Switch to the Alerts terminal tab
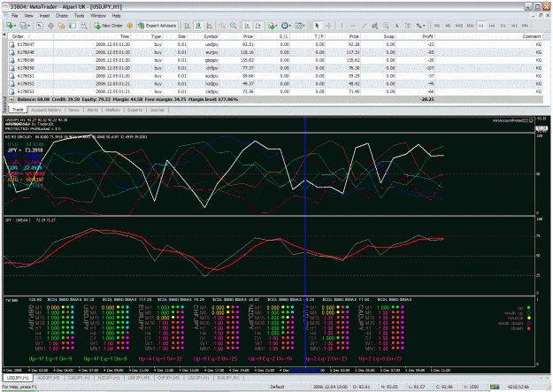 (x=92, y=110)
